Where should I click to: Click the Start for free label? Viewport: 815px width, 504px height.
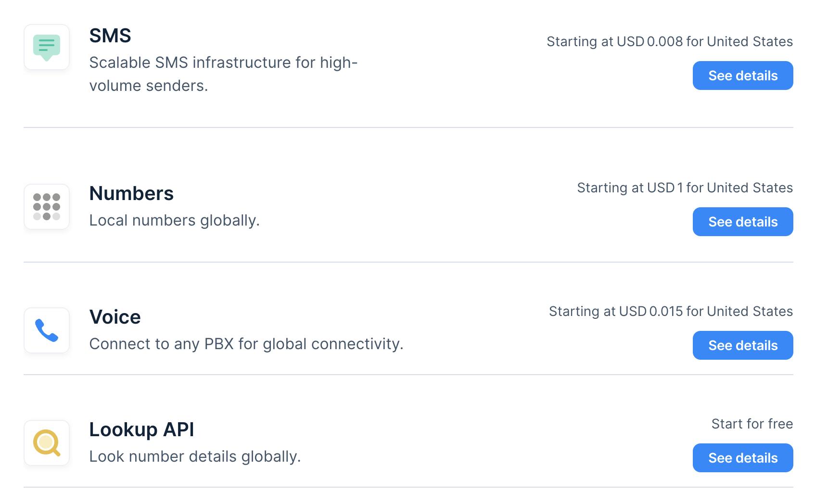pos(752,424)
